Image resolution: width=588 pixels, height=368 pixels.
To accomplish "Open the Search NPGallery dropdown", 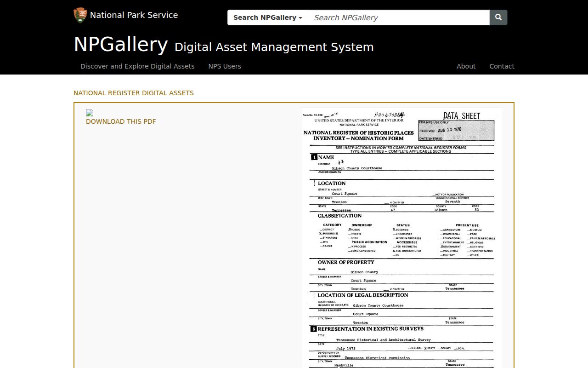I will 268,17.
